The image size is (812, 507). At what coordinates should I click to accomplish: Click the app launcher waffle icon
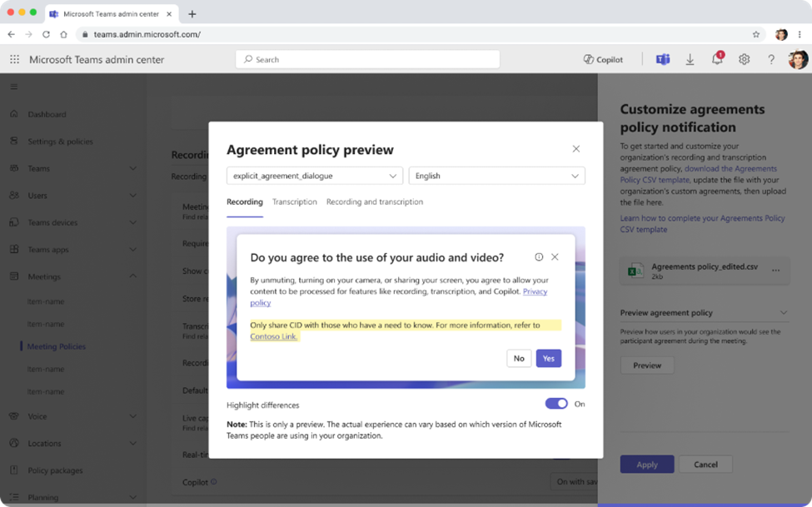[x=13, y=59]
